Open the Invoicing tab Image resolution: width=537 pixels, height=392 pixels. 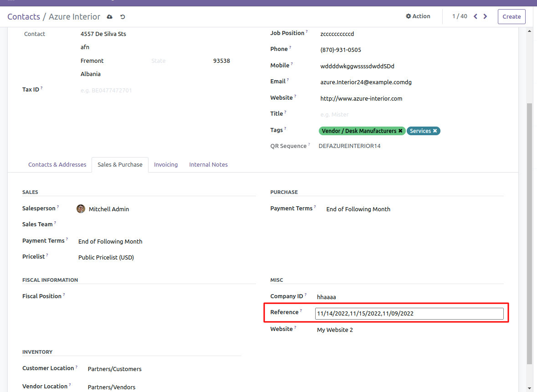point(166,165)
